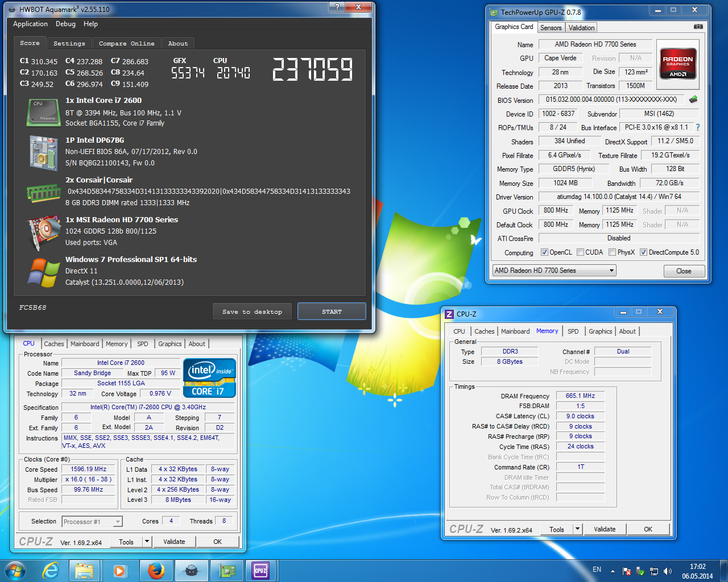Click the GPU-Z camera screenshot icon
This screenshot has height=582, width=728.
698,26
